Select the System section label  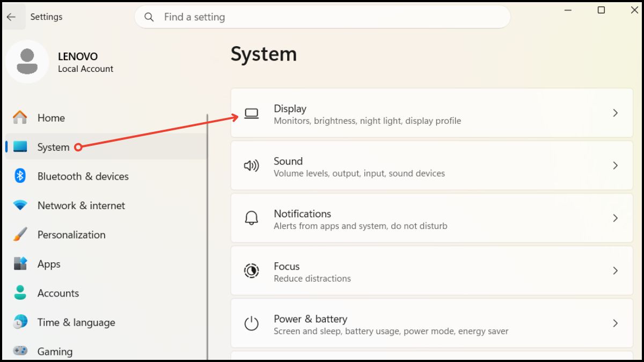53,147
